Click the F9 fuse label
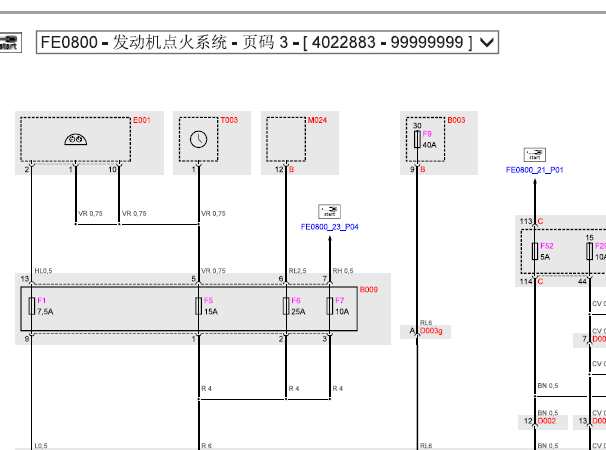Image resolution: width=606 pixels, height=450 pixels. pyautogui.click(x=427, y=134)
